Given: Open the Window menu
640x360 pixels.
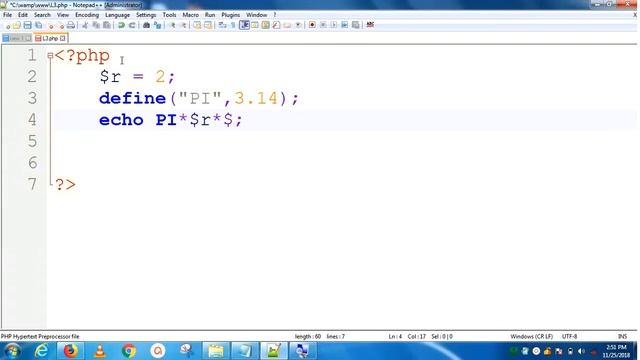Looking at the screenshot, I should (x=256, y=15).
